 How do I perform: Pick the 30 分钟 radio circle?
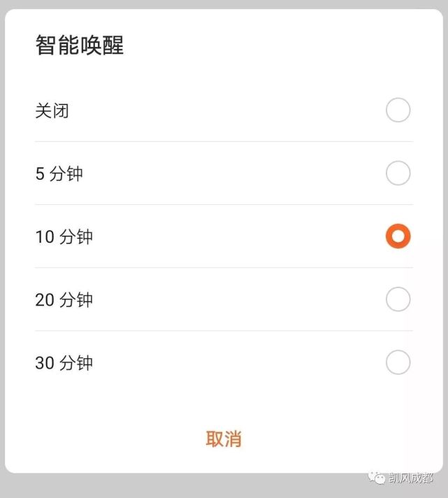pyautogui.click(x=398, y=362)
